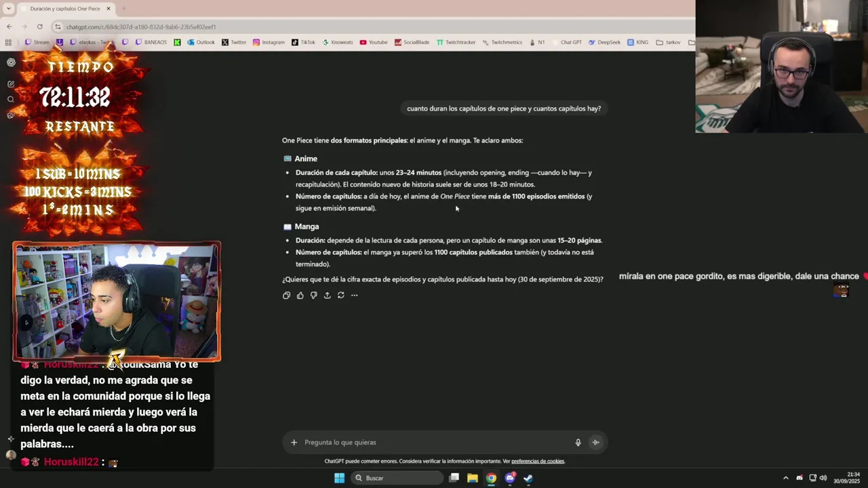Viewport: 868px width, 488px height.
Task: Open more actions for the response
Action: click(x=354, y=296)
